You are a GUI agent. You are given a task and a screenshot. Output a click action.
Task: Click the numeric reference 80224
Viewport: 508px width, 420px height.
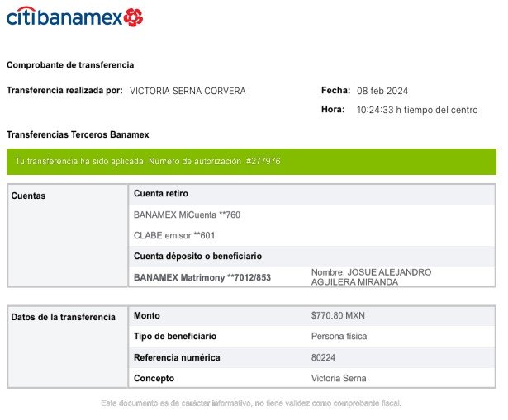pos(324,357)
